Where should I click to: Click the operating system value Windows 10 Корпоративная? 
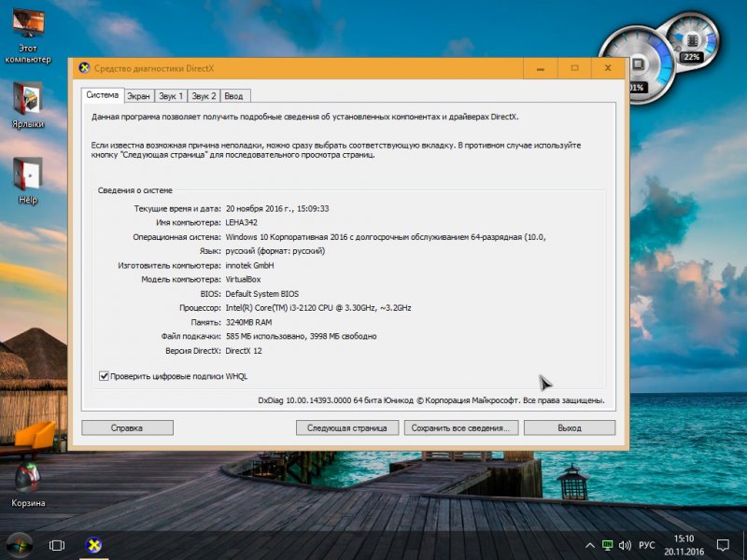[x=386, y=237]
